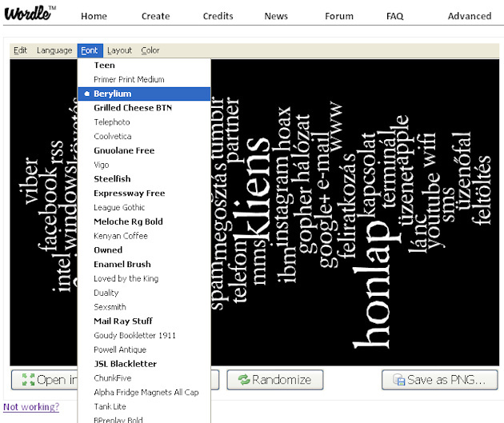The image size is (504, 423).
Task: Click the fullscreen arrows icon on Open button
Action: [x=28, y=379]
